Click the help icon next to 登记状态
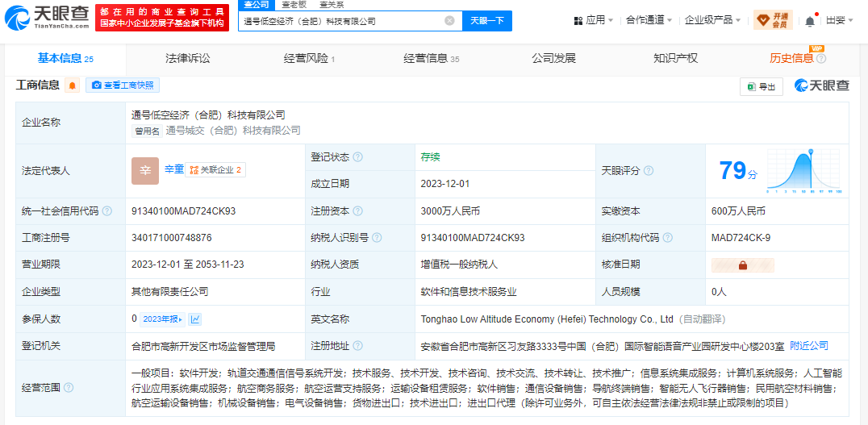This screenshot has height=425, width=868. click(x=357, y=157)
